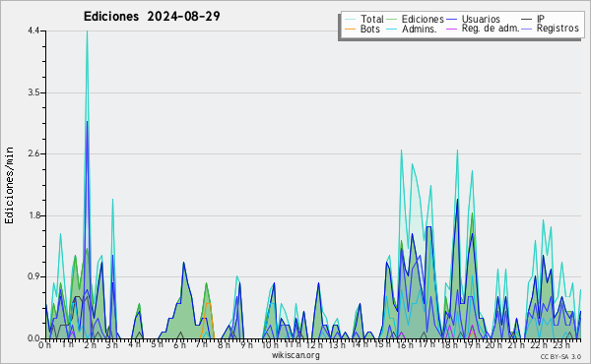Click the 'Ediciones' legend label
This screenshot has height=364, width=591.
[x=423, y=19]
